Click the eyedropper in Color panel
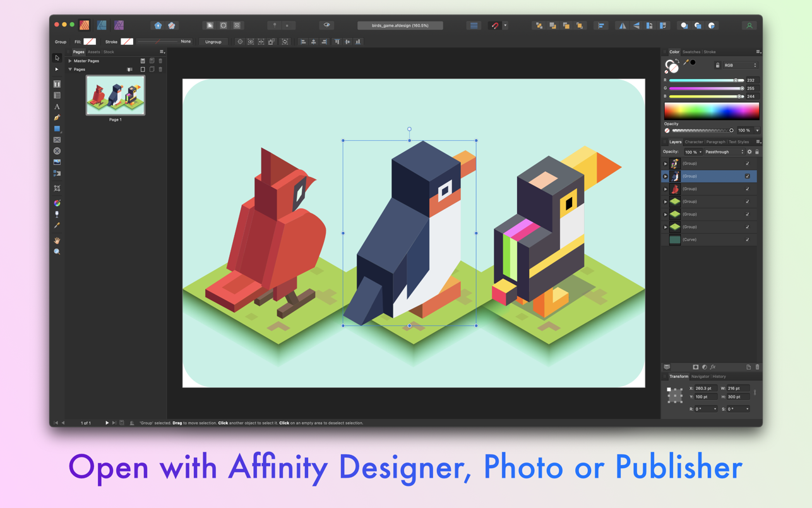The image size is (812, 508). coord(686,63)
